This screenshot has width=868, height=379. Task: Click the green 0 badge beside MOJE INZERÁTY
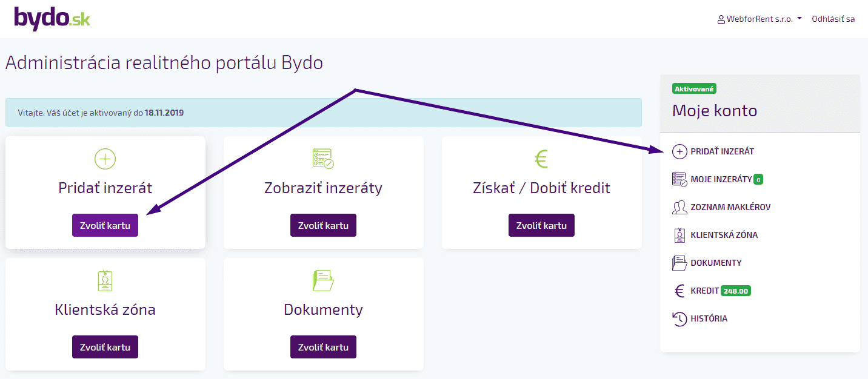tap(759, 179)
